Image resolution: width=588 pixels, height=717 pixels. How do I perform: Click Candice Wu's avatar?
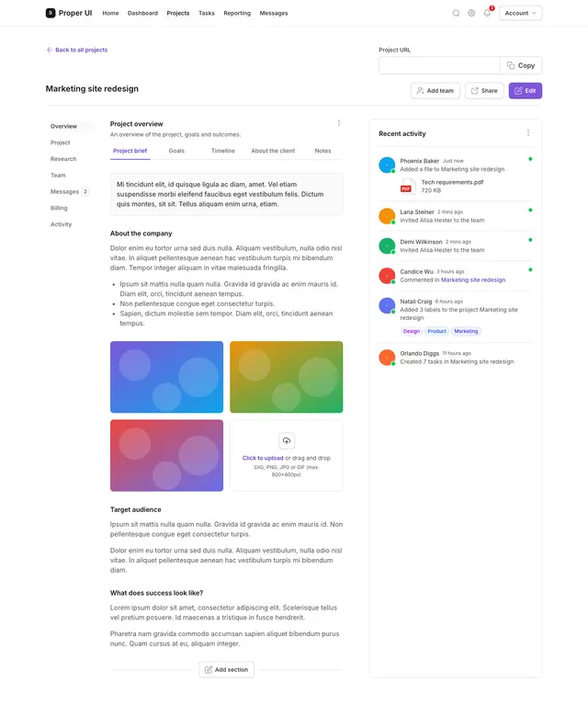click(x=387, y=275)
